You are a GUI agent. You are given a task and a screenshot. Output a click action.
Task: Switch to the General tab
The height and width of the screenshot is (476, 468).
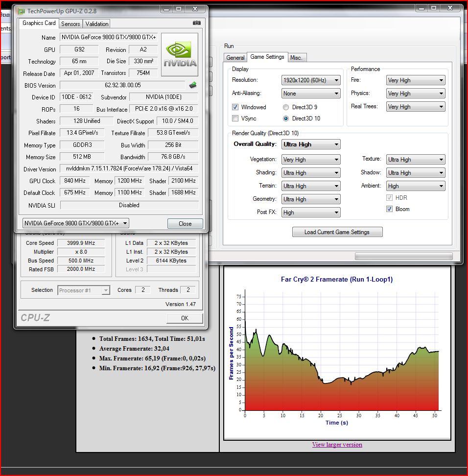[x=235, y=57]
